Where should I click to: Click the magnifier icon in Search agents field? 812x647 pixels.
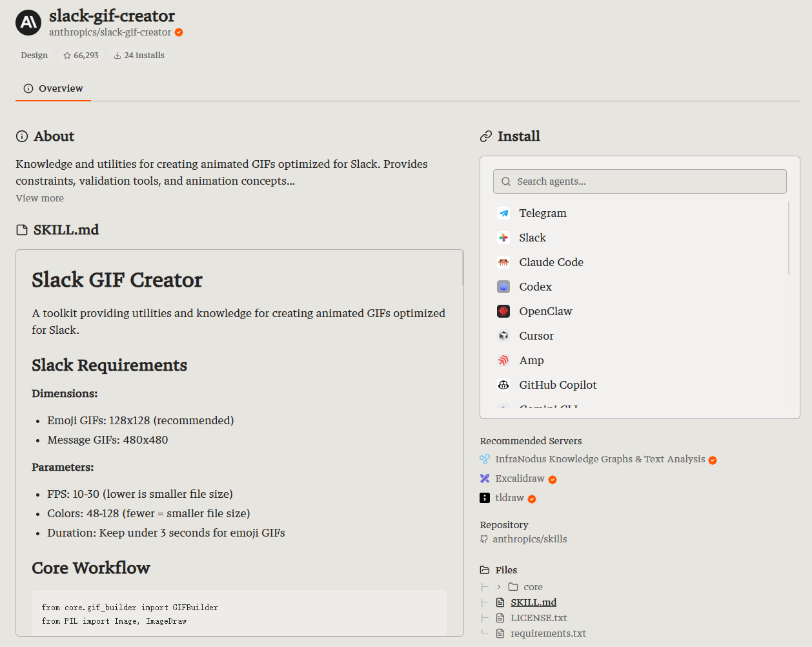[506, 181]
